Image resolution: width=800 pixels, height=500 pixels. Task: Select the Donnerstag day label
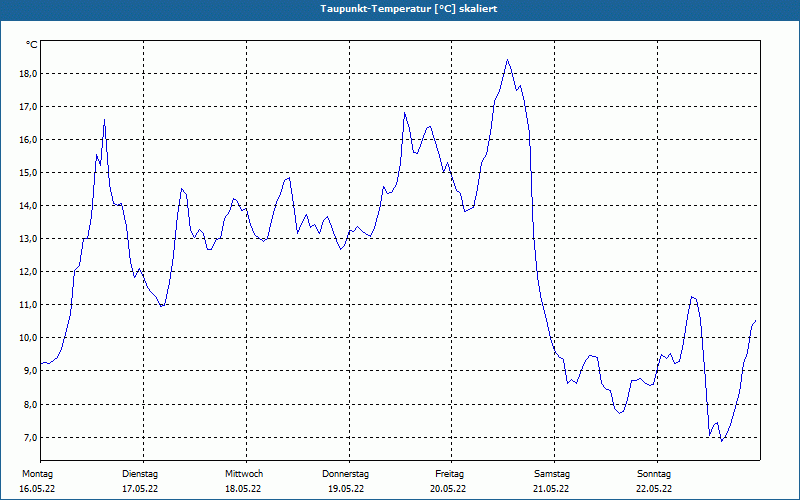coord(345,474)
